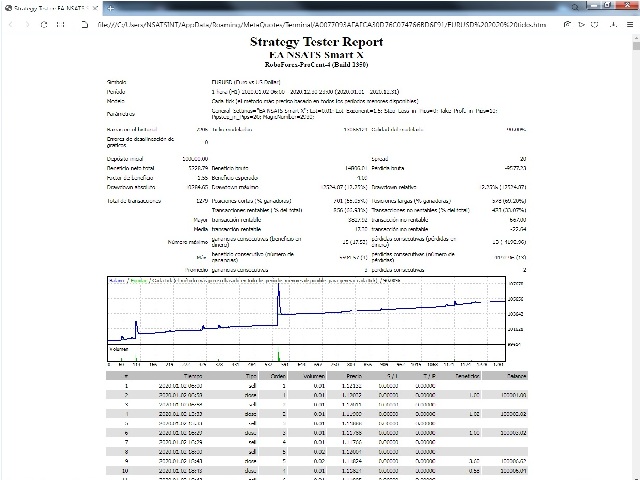This screenshot has height=480, width=640.
Task: Click the Tipo column header
Action: pyautogui.click(x=251, y=376)
